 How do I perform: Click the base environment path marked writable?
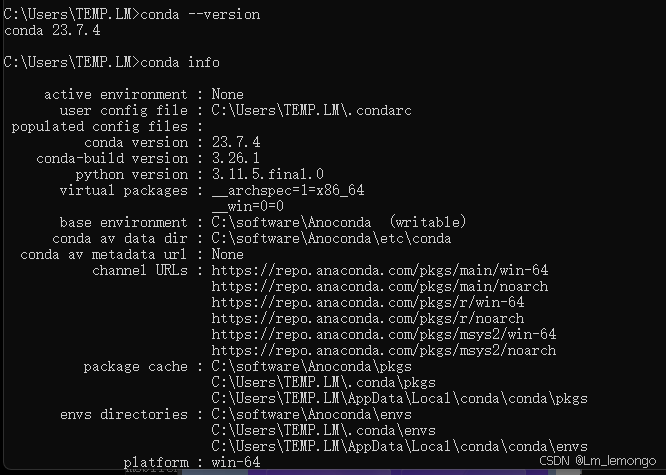pyautogui.click(x=339, y=222)
